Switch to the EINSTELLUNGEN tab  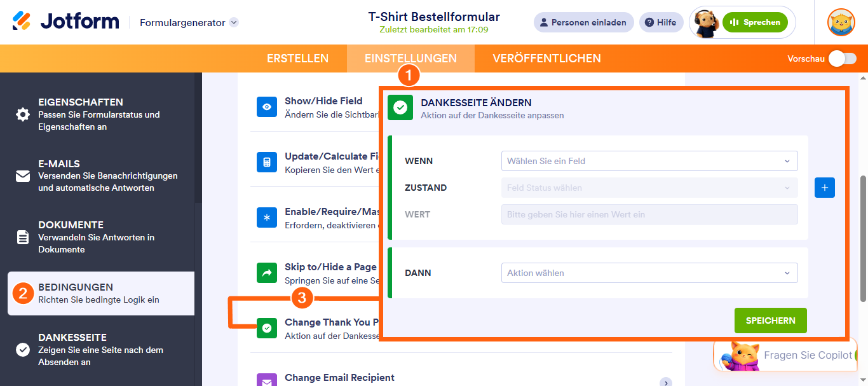pyautogui.click(x=410, y=59)
